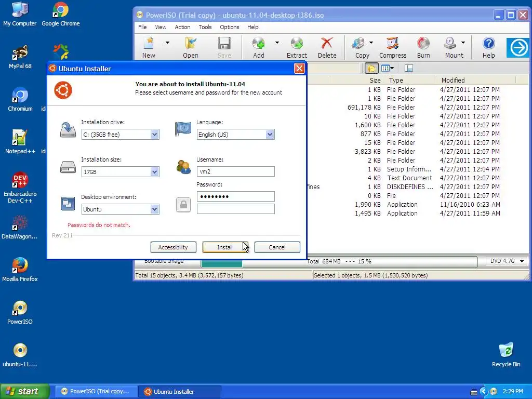Image resolution: width=532 pixels, height=399 pixels.
Task: Click the disc capacity usage bar
Action: click(x=339, y=262)
